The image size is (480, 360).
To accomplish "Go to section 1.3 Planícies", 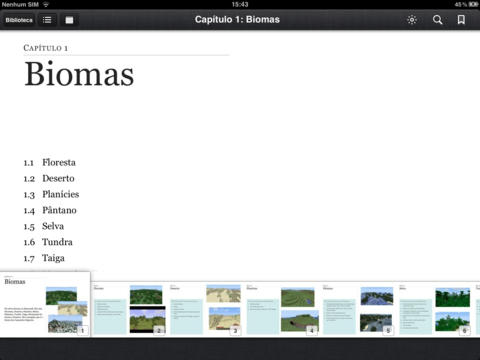I will [51, 194].
